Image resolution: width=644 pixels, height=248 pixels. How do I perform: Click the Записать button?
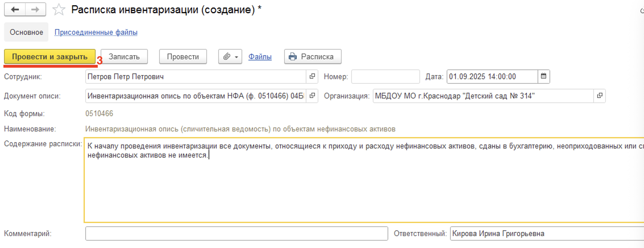coord(124,57)
